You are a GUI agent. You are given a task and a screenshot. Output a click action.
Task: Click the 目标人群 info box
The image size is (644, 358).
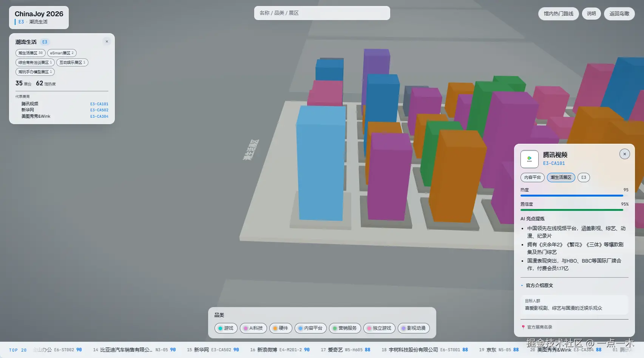[x=575, y=305]
